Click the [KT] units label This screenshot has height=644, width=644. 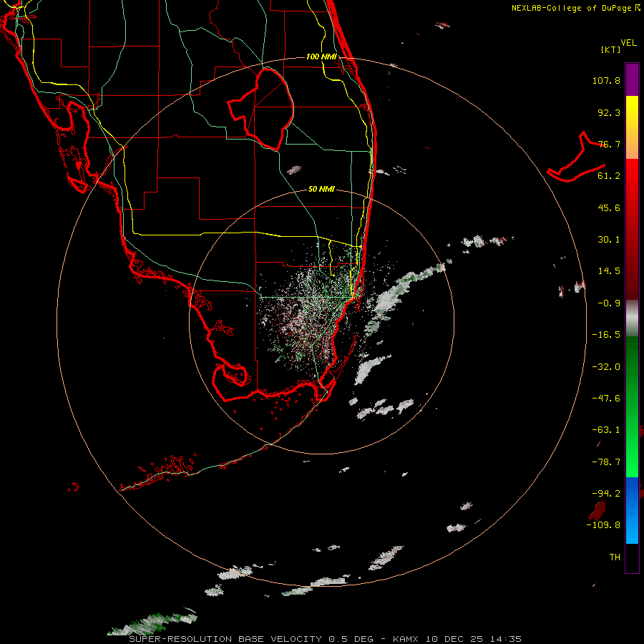pyautogui.click(x=611, y=49)
